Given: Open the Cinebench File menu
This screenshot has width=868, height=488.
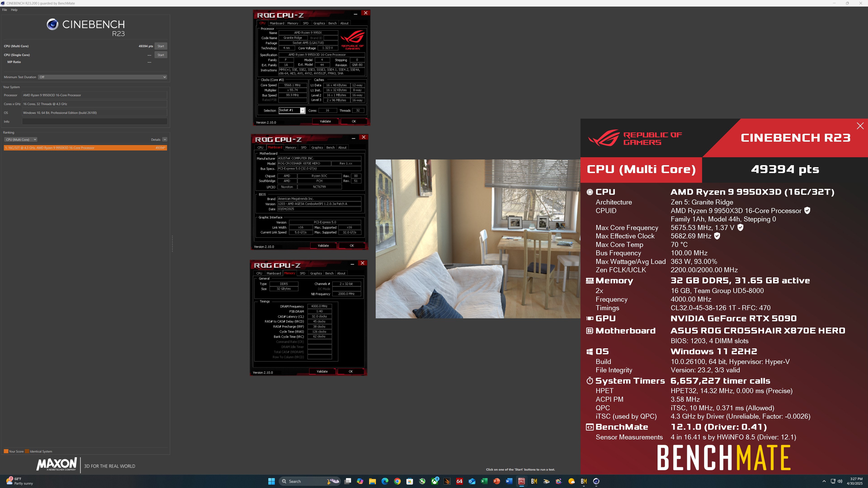Looking at the screenshot, I should pos(5,10).
